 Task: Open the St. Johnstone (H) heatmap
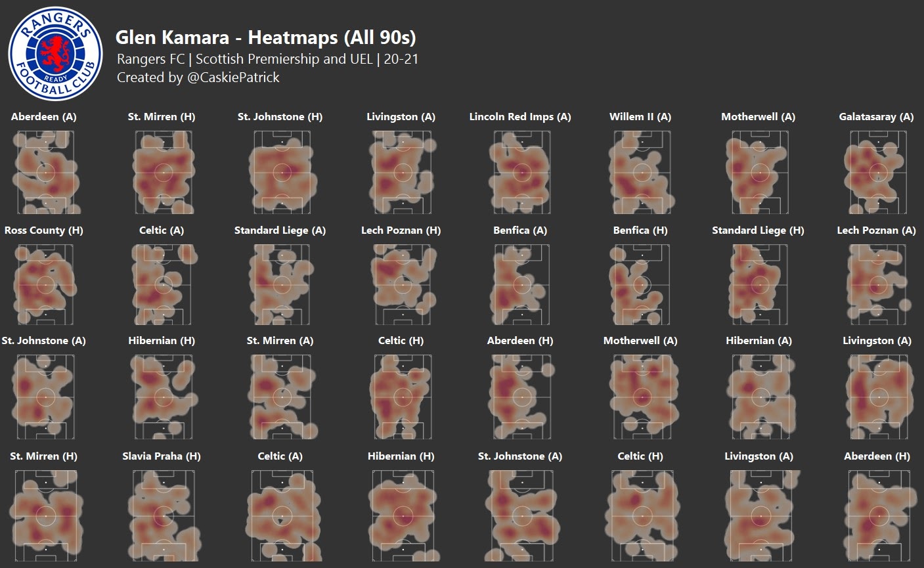[282, 172]
